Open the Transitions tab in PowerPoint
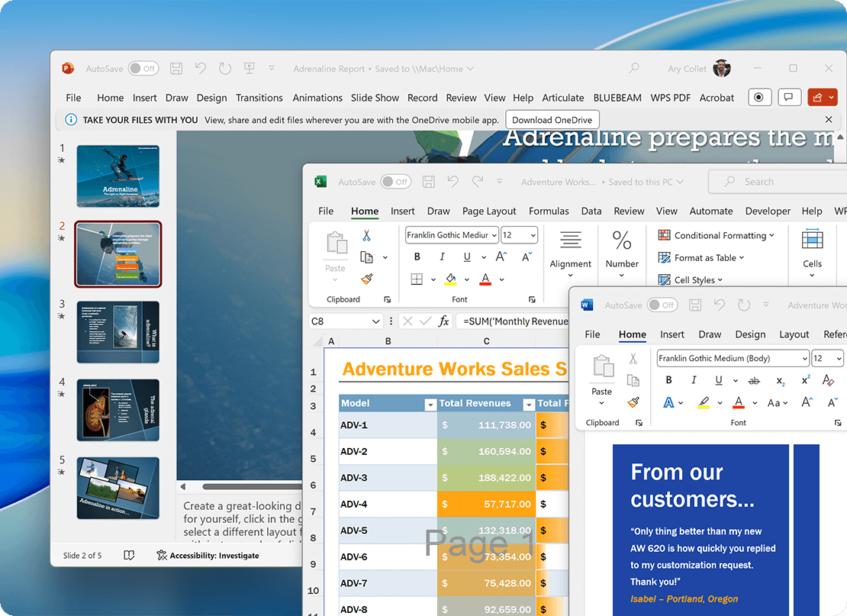 259,98
